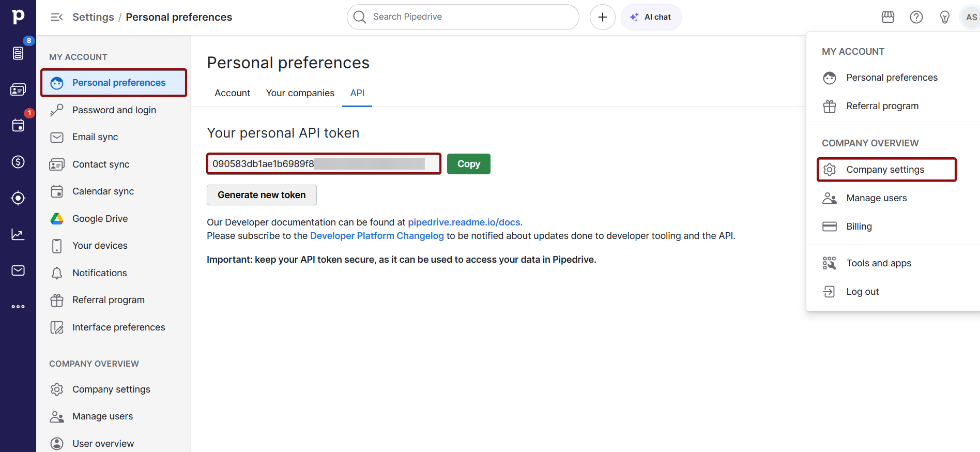The height and width of the screenshot is (452, 980).
Task: Switch to the Account tab
Action: coord(232,93)
